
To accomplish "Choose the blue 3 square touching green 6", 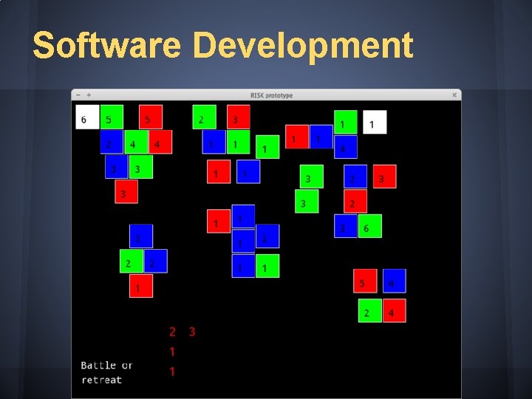I will click(x=346, y=226).
